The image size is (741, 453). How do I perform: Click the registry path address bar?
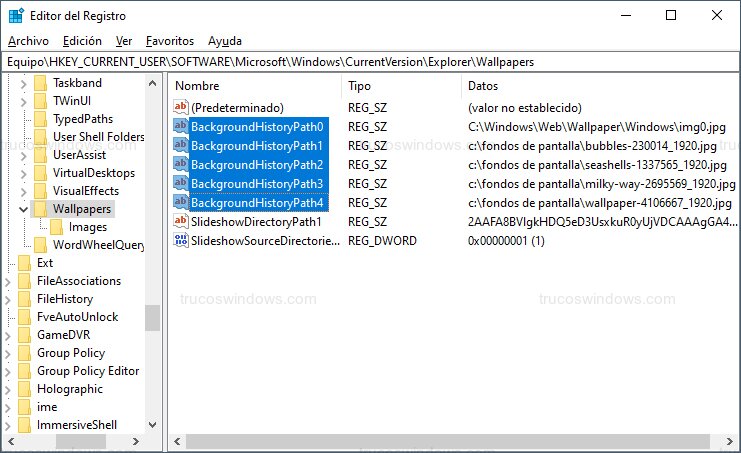pos(370,62)
